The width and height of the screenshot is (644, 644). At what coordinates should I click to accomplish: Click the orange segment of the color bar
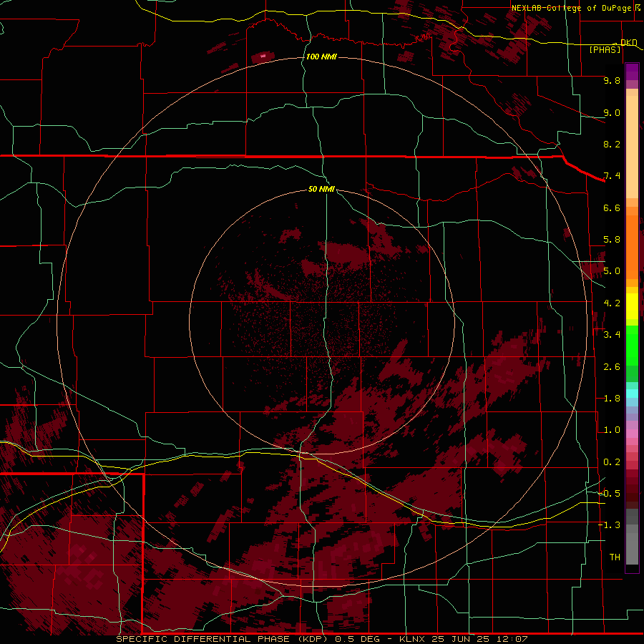pos(632,247)
